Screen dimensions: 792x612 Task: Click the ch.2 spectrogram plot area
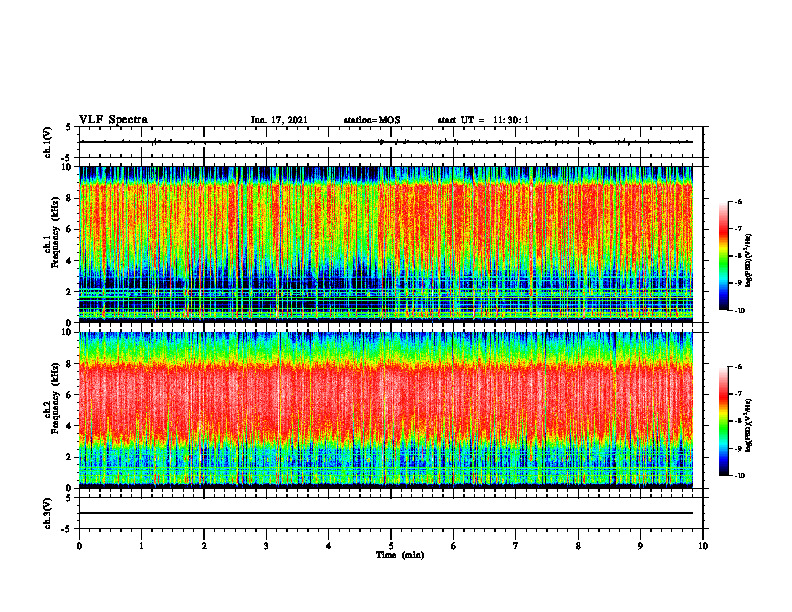[x=386, y=410]
